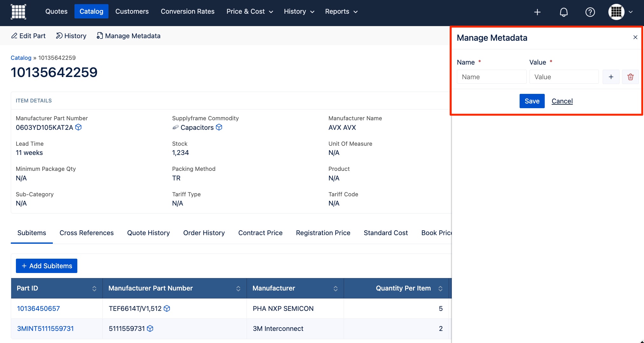Click the 11 weeks lead time value
This screenshot has height=343, width=644.
(29, 153)
